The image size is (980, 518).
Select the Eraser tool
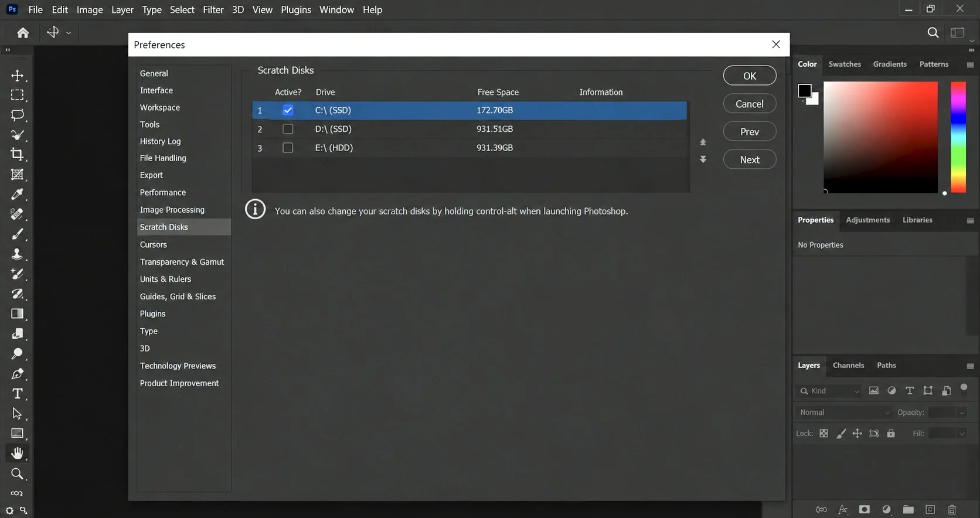[17, 294]
